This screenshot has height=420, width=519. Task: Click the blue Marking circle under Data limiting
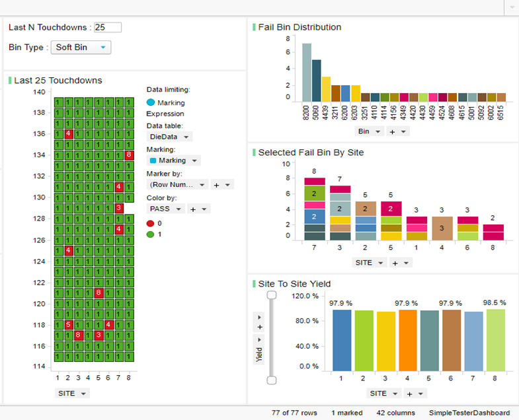(x=151, y=102)
